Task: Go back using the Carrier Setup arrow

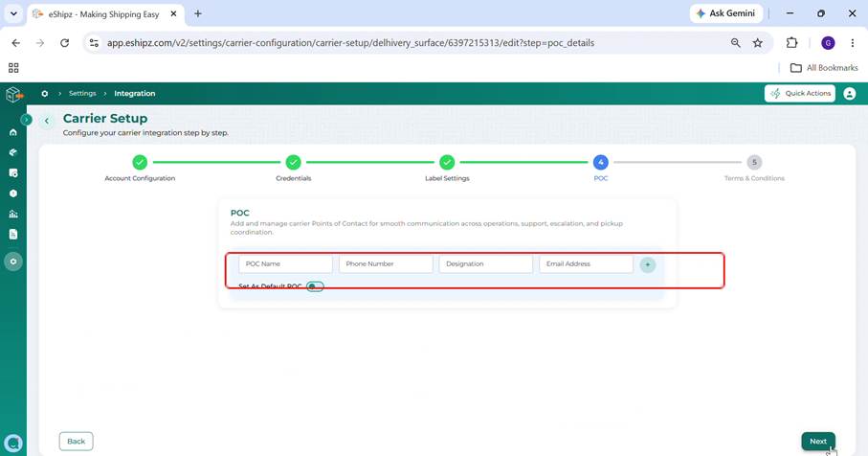Action: click(x=47, y=121)
